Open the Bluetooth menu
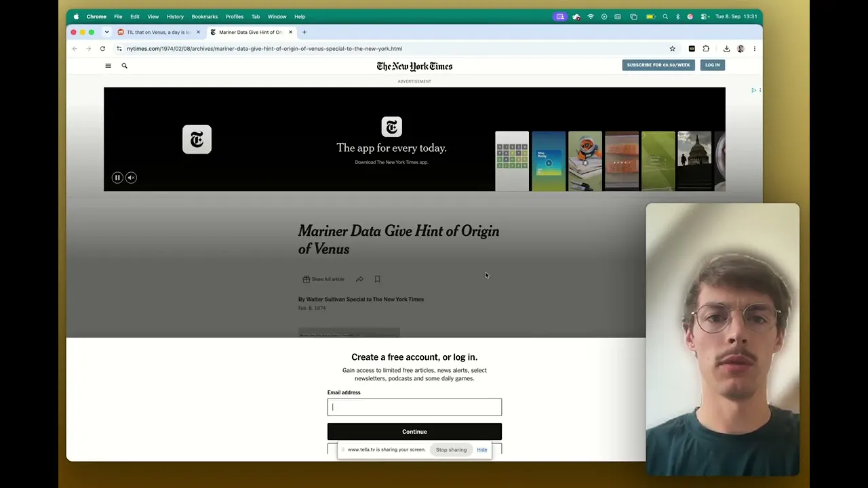The image size is (868, 488). (x=677, y=16)
